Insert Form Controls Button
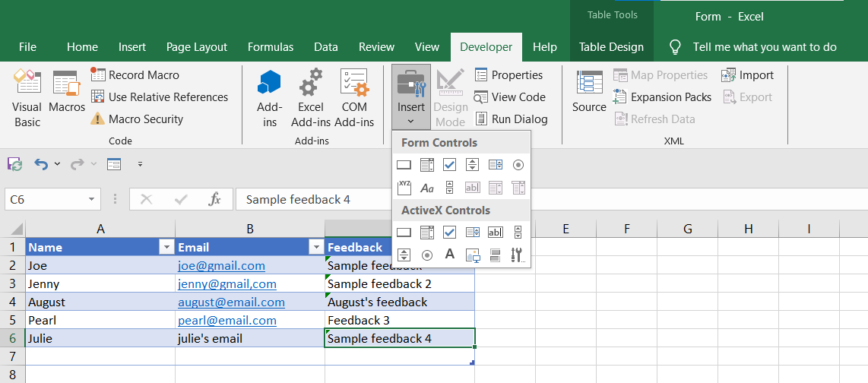The image size is (868, 383). pyautogui.click(x=404, y=165)
